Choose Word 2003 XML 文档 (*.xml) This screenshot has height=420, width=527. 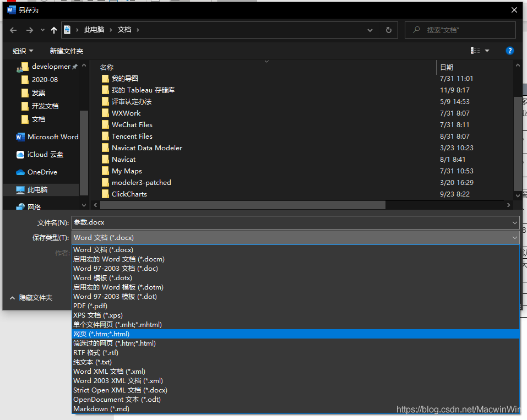click(x=296, y=381)
